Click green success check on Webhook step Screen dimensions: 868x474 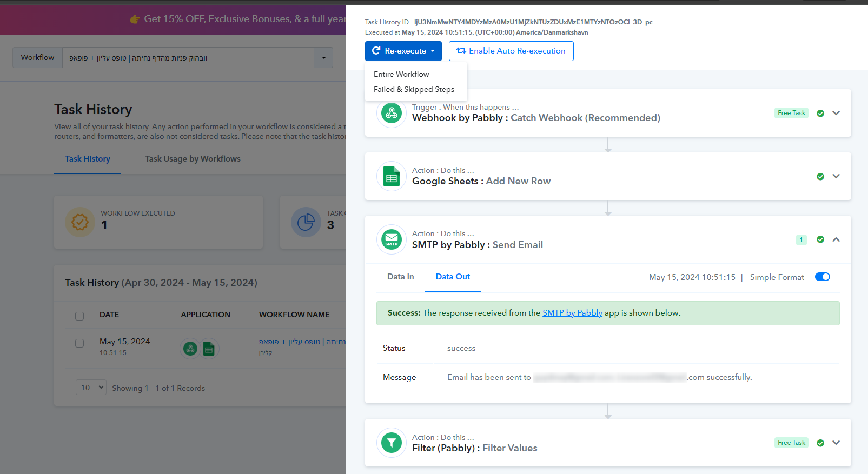coord(820,114)
